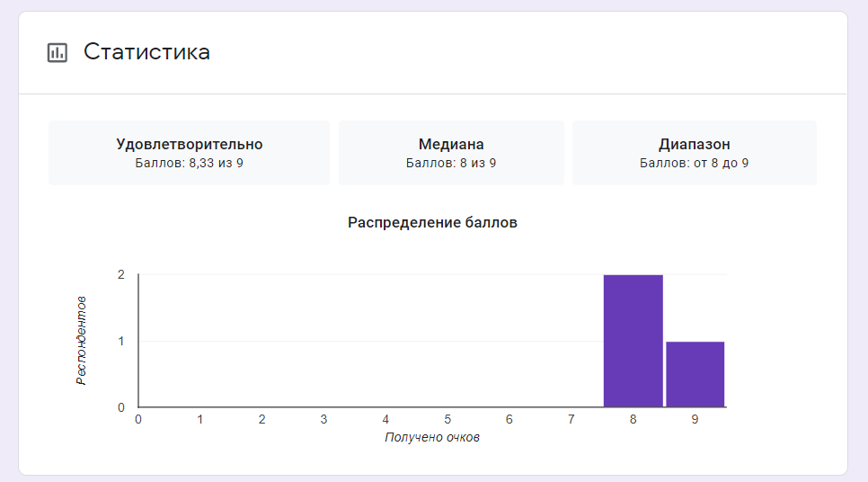Click the text Баллов: 8 из 9

pyautogui.click(x=451, y=163)
